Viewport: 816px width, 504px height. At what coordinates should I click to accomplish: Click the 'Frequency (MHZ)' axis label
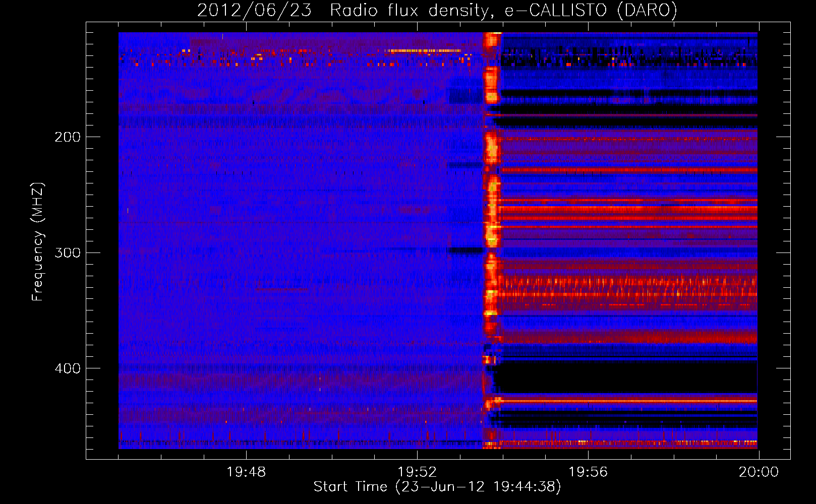(x=38, y=242)
